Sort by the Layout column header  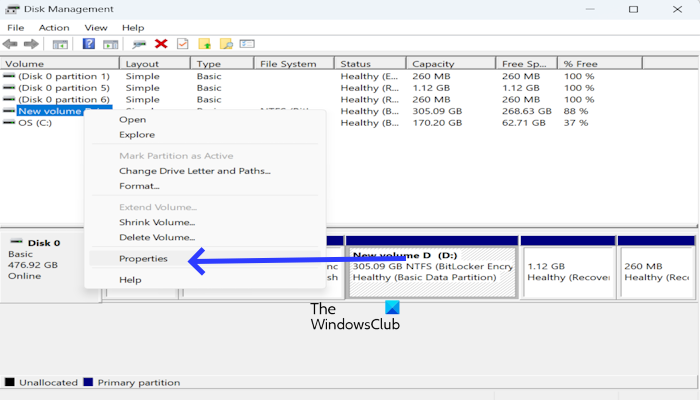click(x=155, y=64)
